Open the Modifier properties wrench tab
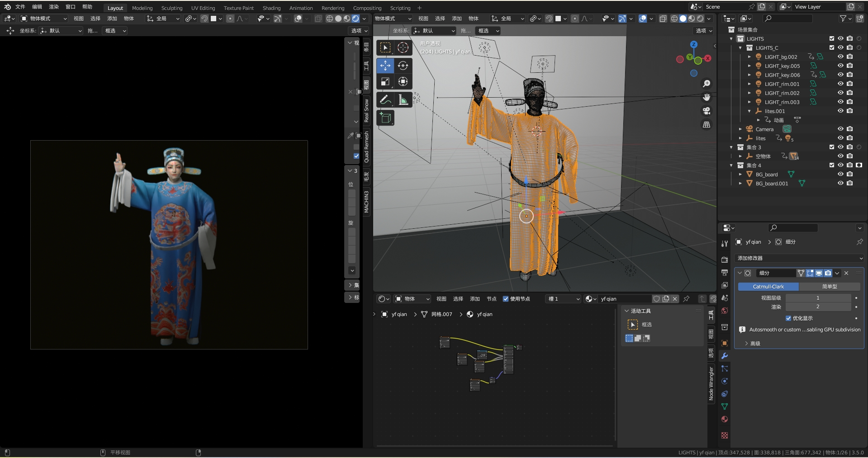 point(725,356)
